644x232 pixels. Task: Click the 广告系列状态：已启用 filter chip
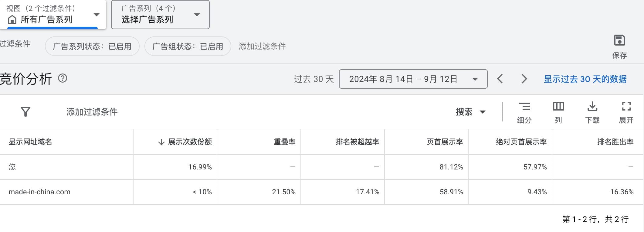click(x=92, y=46)
